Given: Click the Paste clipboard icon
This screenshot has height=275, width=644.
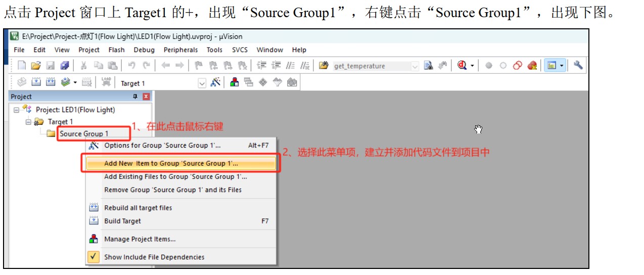Looking at the screenshot, I should (112, 66).
